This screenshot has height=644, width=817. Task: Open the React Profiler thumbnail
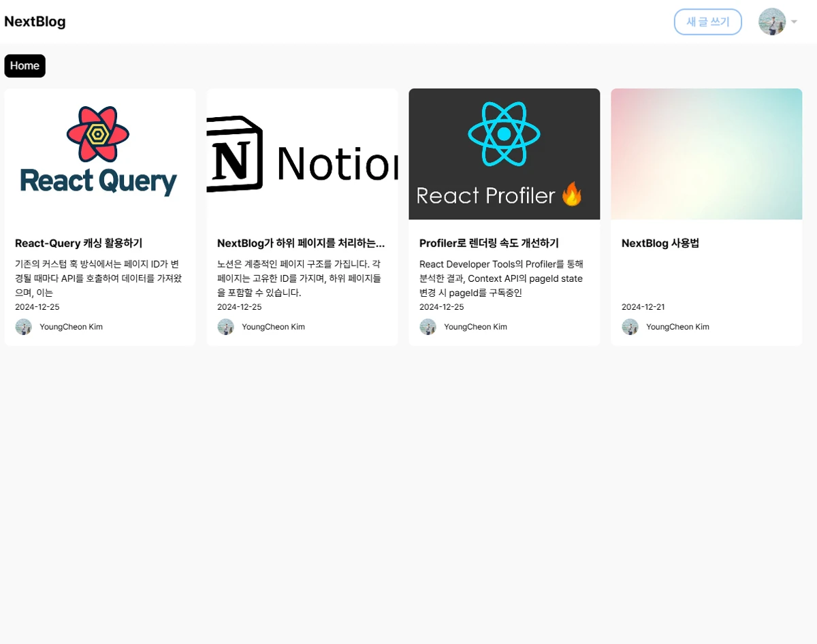[x=504, y=154]
